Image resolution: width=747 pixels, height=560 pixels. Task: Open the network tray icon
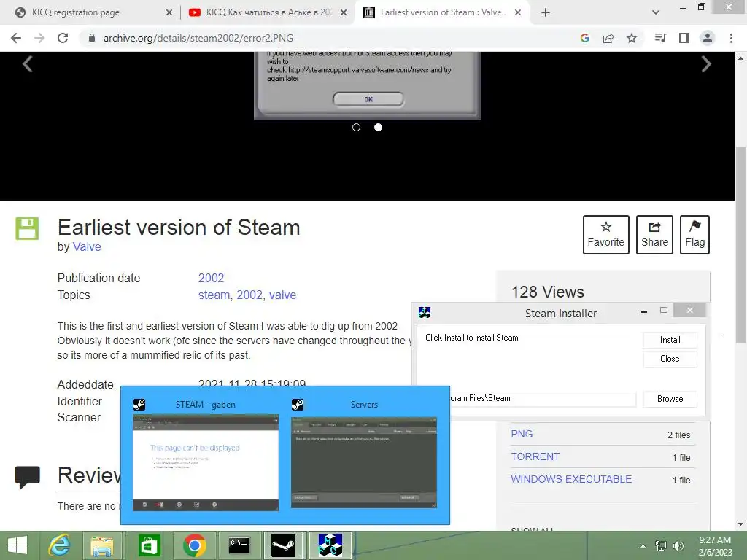(661, 546)
